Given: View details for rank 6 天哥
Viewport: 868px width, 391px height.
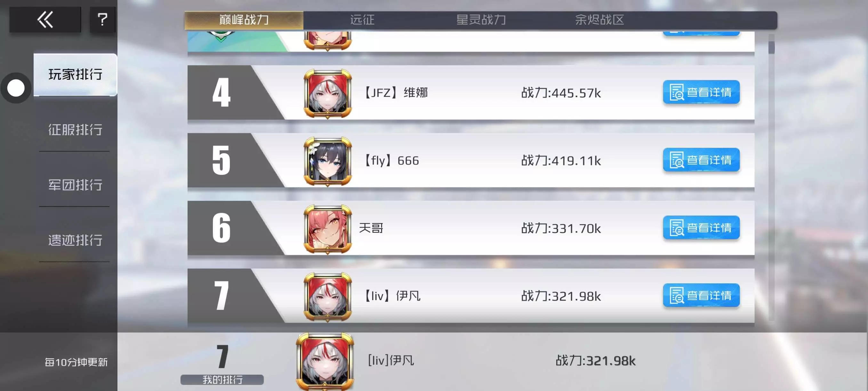Looking at the screenshot, I should [701, 228].
